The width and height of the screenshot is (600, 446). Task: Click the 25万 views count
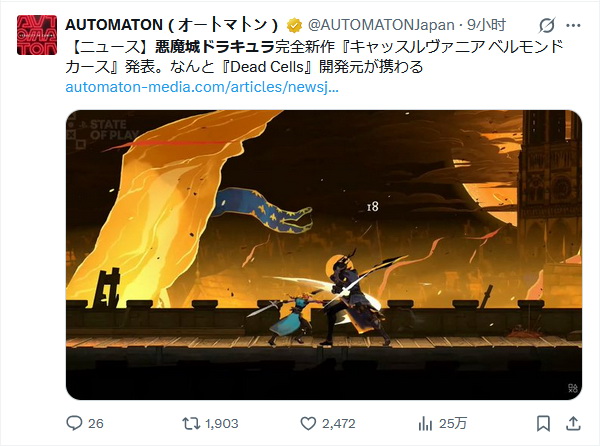(x=453, y=423)
